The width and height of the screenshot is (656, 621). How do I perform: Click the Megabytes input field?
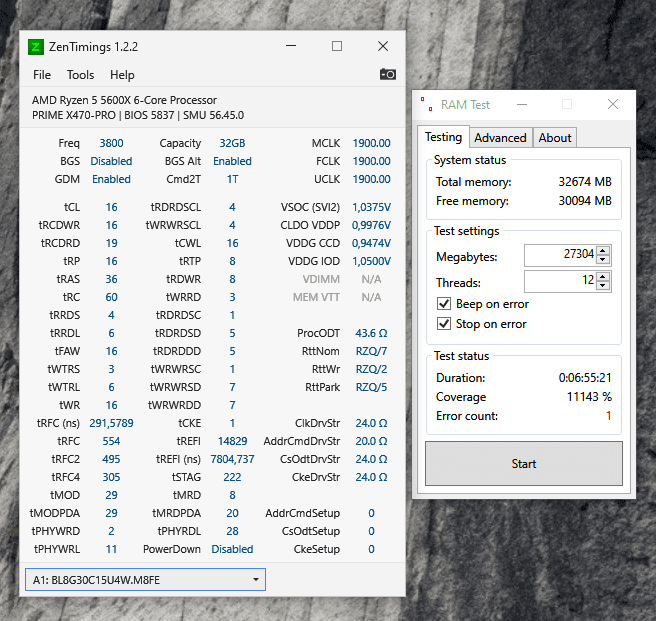(x=560, y=255)
